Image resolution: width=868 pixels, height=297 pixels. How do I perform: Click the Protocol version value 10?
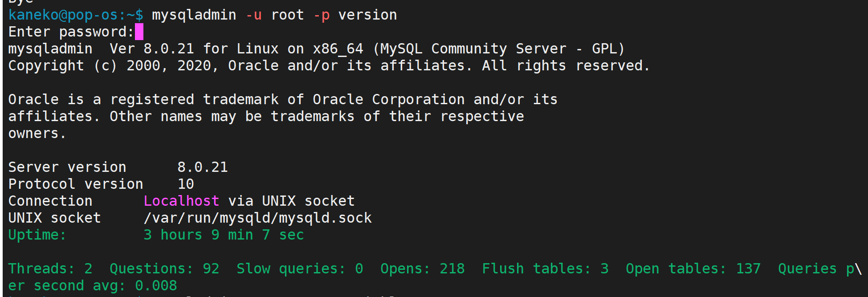(186, 184)
